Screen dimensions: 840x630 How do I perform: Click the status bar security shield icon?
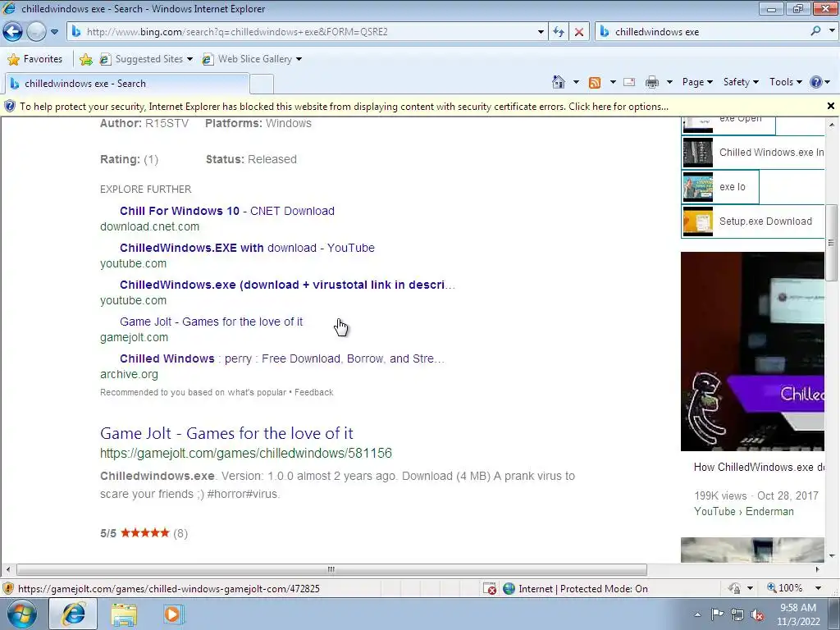click(7, 589)
